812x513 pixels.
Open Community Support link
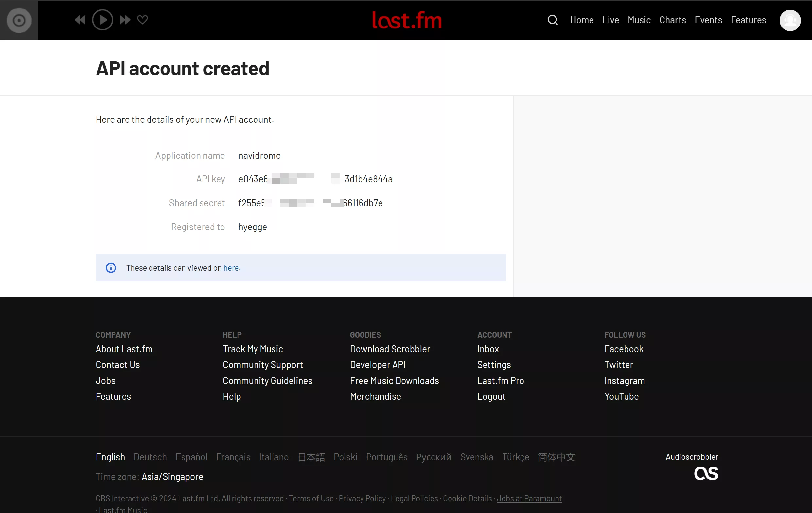[x=263, y=364]
